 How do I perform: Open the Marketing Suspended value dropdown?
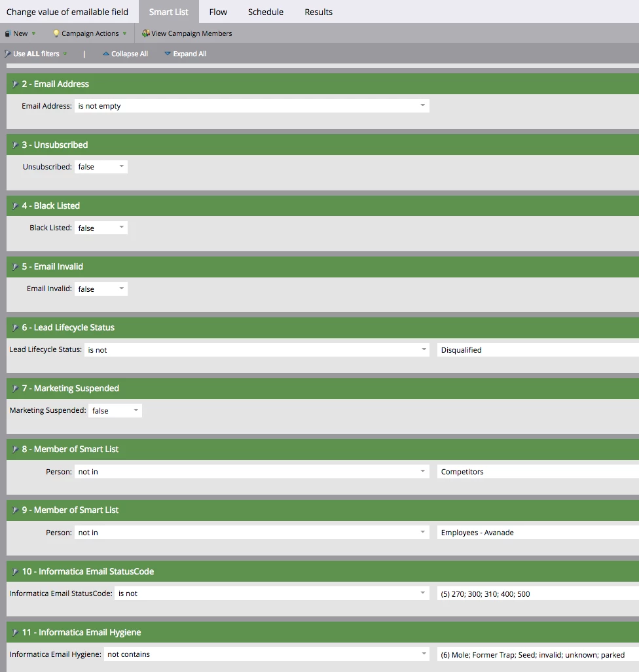coord(115,410)
